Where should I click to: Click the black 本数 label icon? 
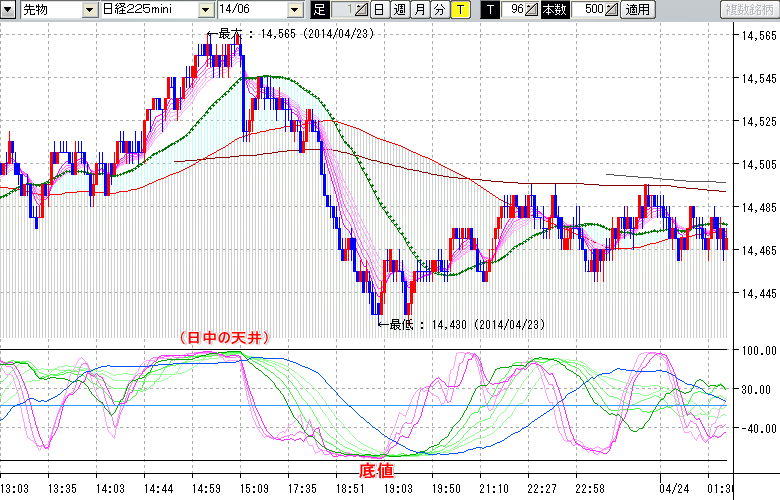click(552, 10)
